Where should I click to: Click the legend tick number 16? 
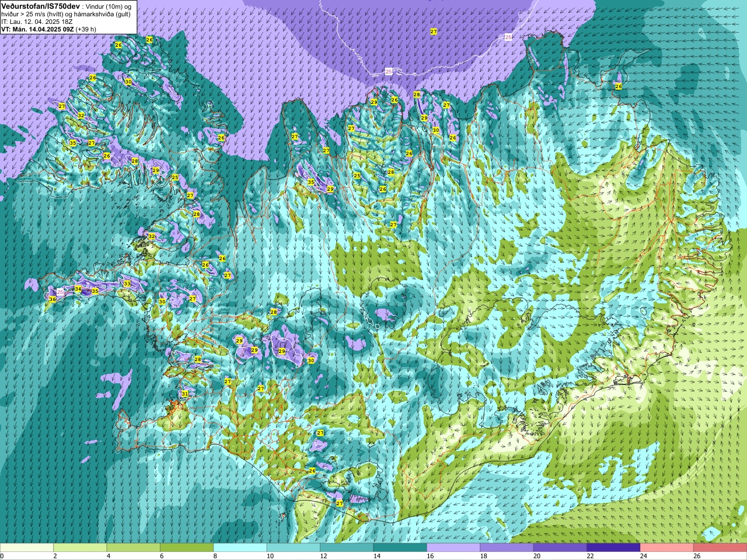coord(430,556)
